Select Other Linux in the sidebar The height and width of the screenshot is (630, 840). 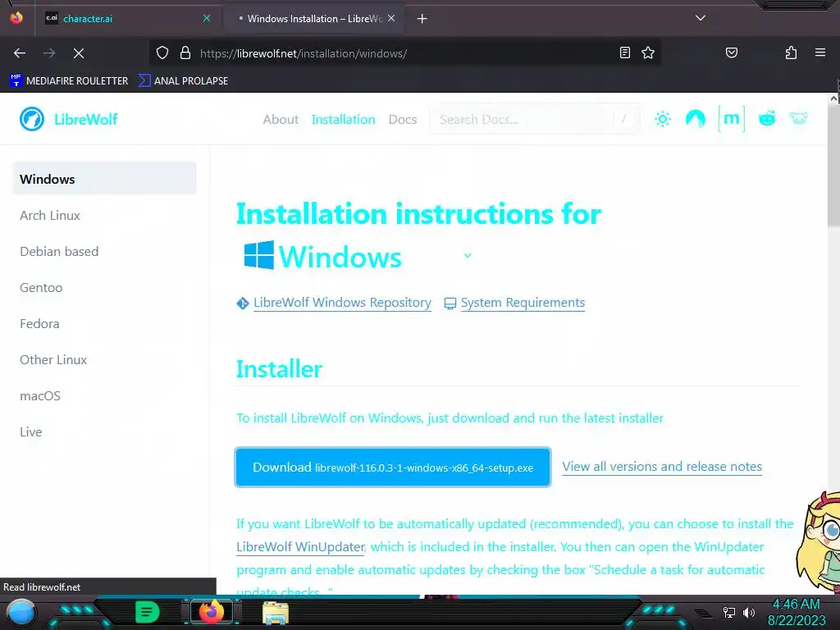[x=53, y=360]
